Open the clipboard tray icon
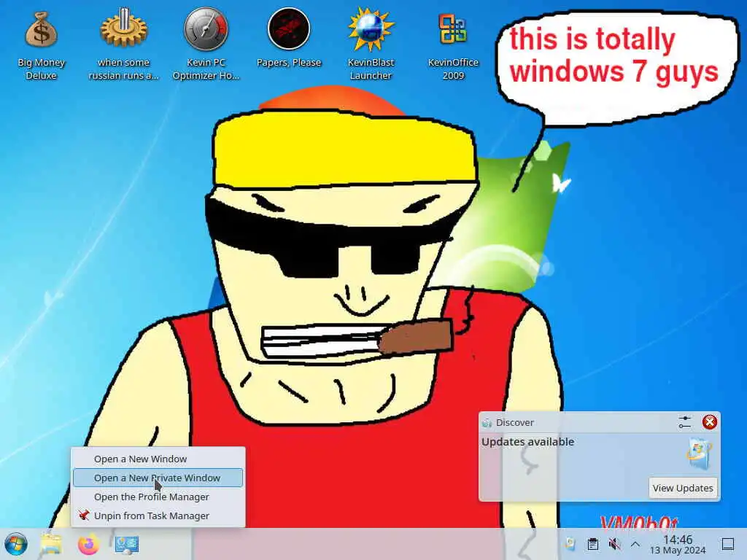747x560 pixels. [x=592, y=544]
